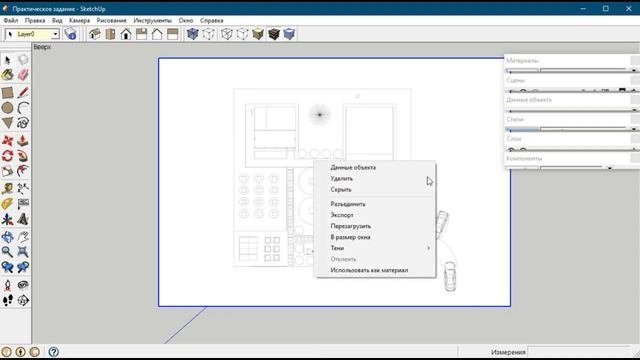Select the Protractor tool
Viewport: 640px width, 360px height.
click(7, 204)
